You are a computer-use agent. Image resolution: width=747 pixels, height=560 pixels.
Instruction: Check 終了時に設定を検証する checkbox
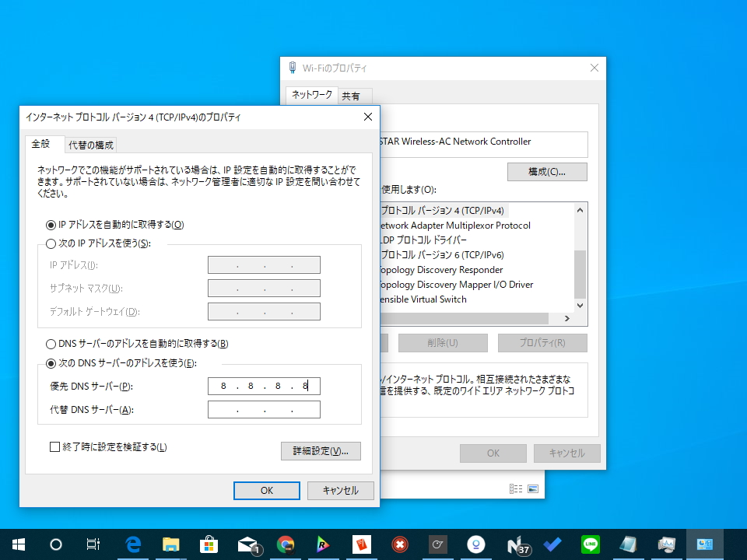click(54, 446)
